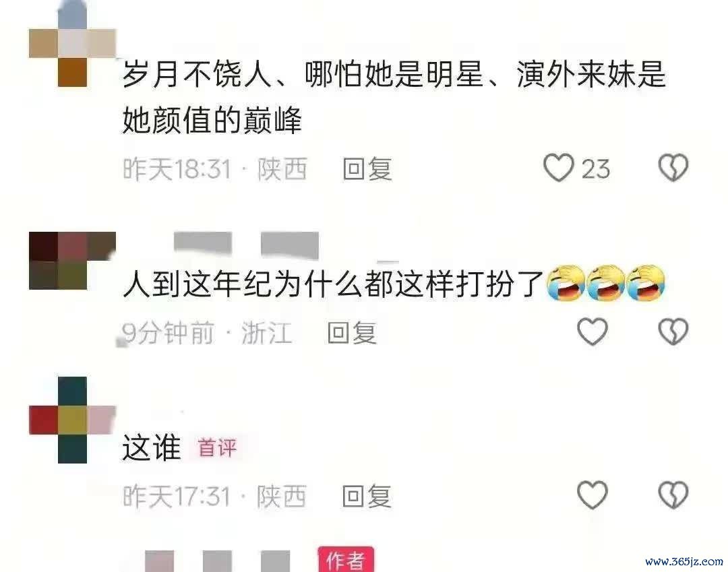Dislike the 这谁 comment via broken heart
Screen dimensions: 728x572
pyautogui.click(x=673, y=495)
